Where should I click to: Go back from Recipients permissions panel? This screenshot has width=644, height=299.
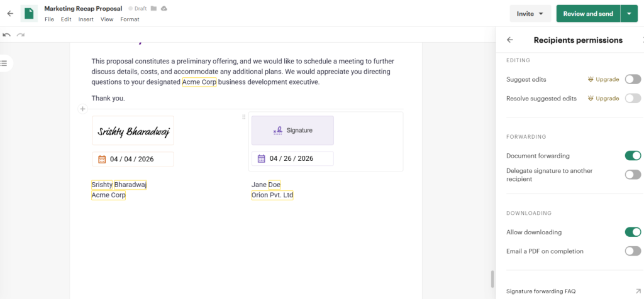509,40
